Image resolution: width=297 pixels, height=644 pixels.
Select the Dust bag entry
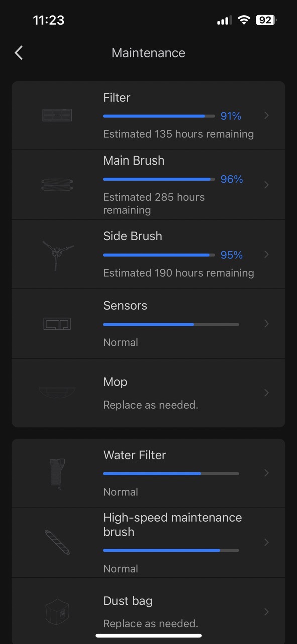(148, 611)
